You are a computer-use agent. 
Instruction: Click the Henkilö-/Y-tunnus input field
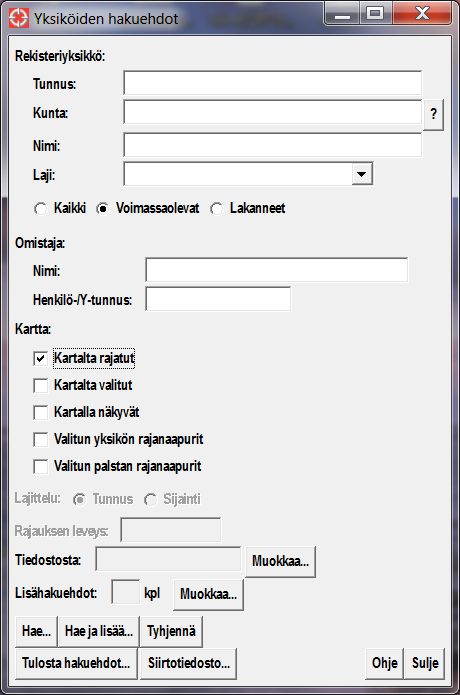pyautogui.click(x=218, y=299)
